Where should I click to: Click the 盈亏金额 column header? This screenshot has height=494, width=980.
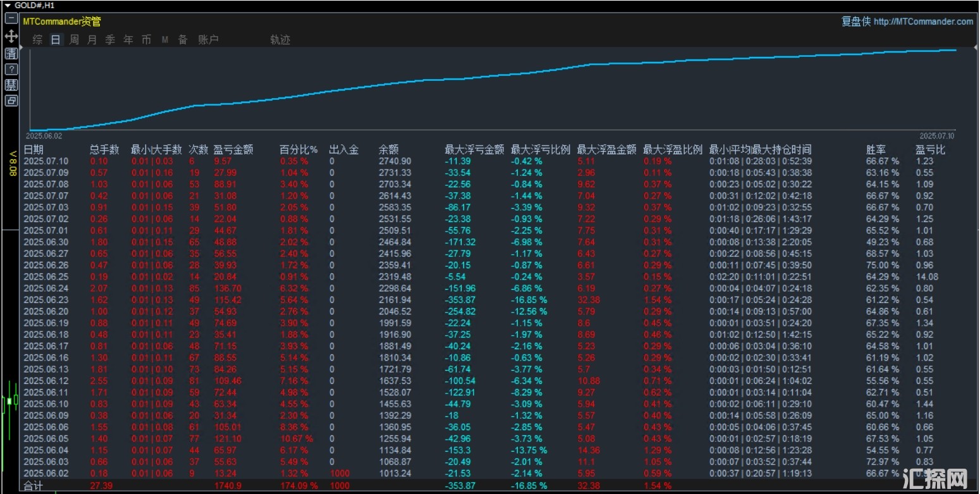[233, 150]
